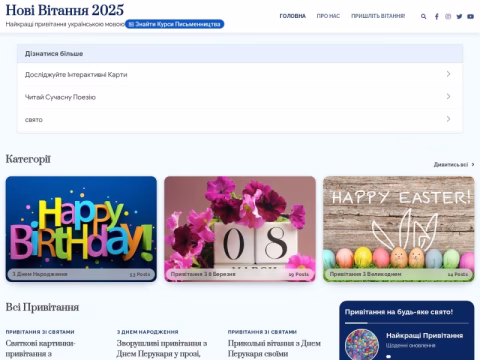Open ПРИШЛІТЬ ВІТАННЯ! menu item

pyautogui.click(x=378, y=16)
